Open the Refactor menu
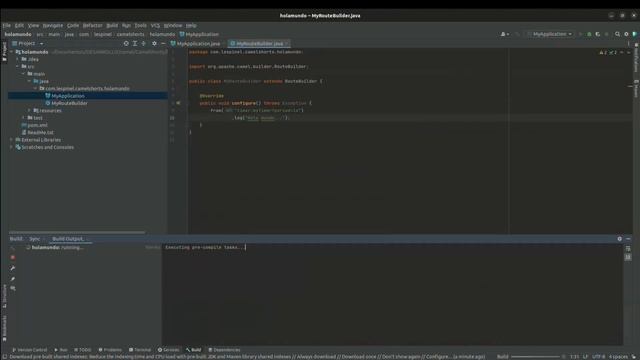 point(93,25)
